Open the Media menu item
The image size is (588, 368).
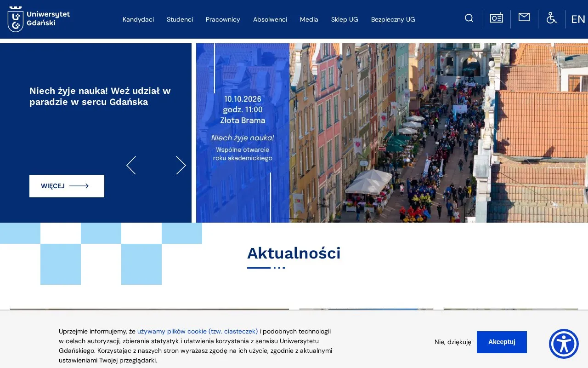(x=309, y=19)
